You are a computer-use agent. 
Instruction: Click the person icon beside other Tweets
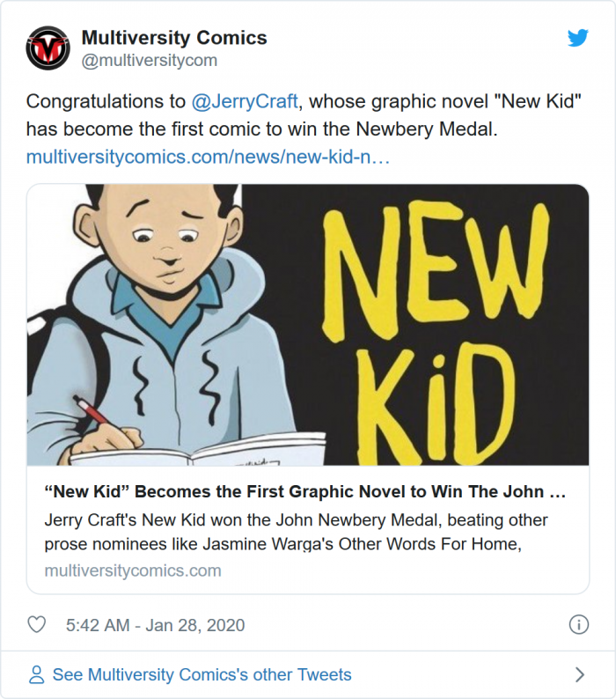37,675
